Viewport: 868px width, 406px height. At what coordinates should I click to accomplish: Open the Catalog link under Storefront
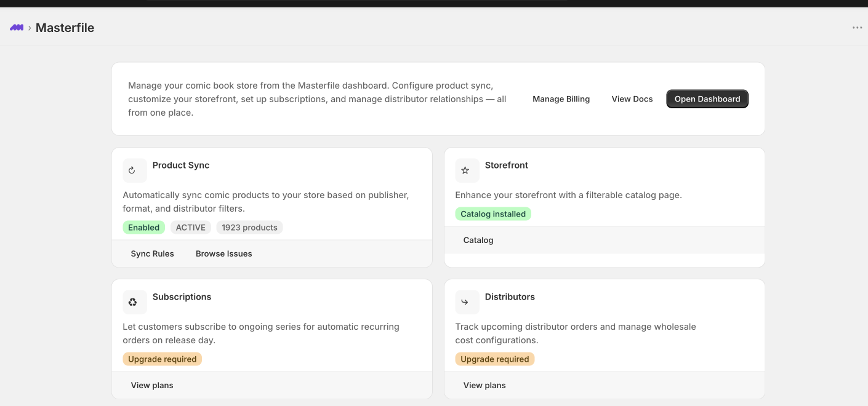[478, 240]
